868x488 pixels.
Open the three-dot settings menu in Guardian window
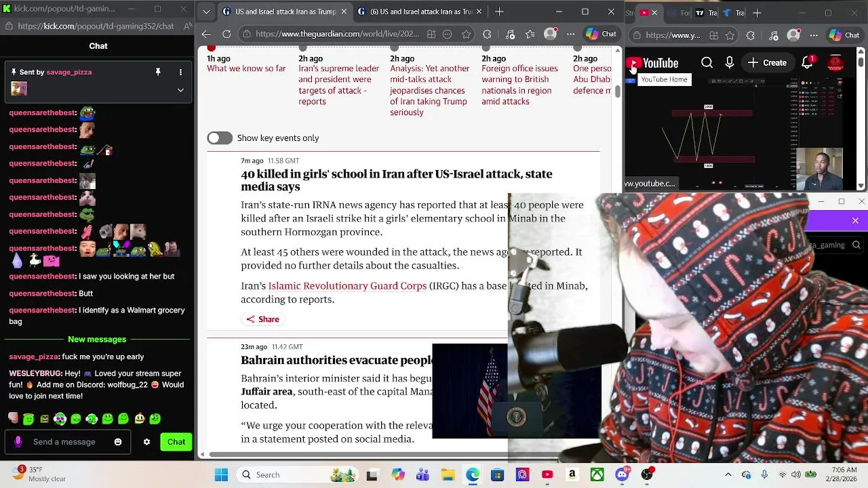pos(570,34)
